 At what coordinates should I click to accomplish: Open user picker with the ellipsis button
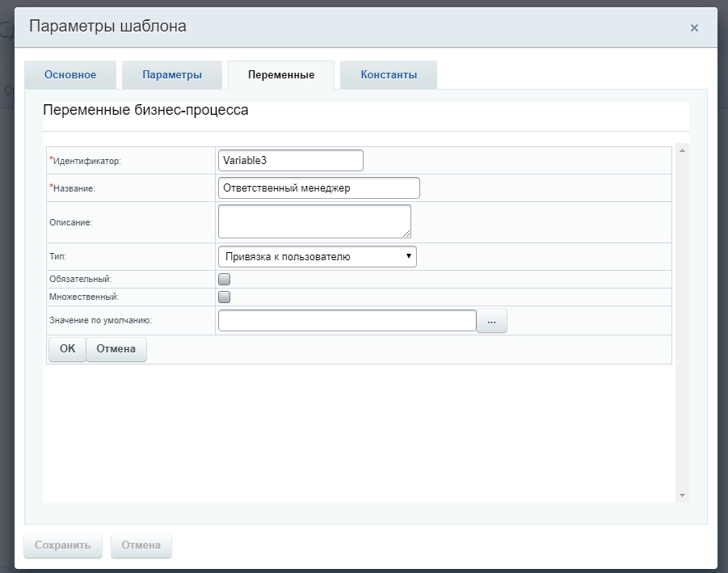[491, 321]
